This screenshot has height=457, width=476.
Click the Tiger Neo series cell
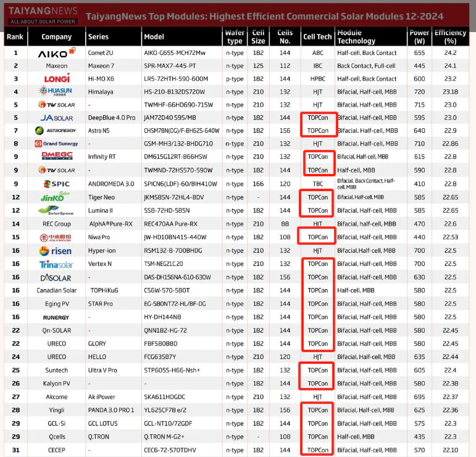click(102, 197)
